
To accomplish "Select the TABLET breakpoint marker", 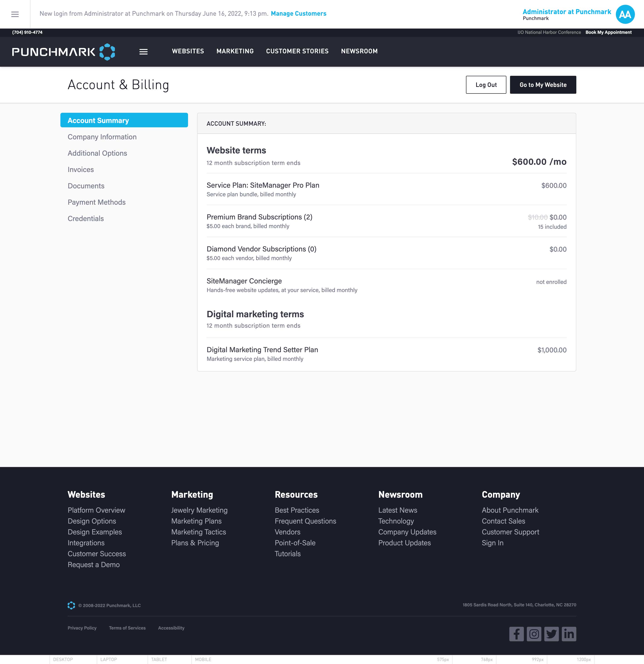I will click(159, 659).
